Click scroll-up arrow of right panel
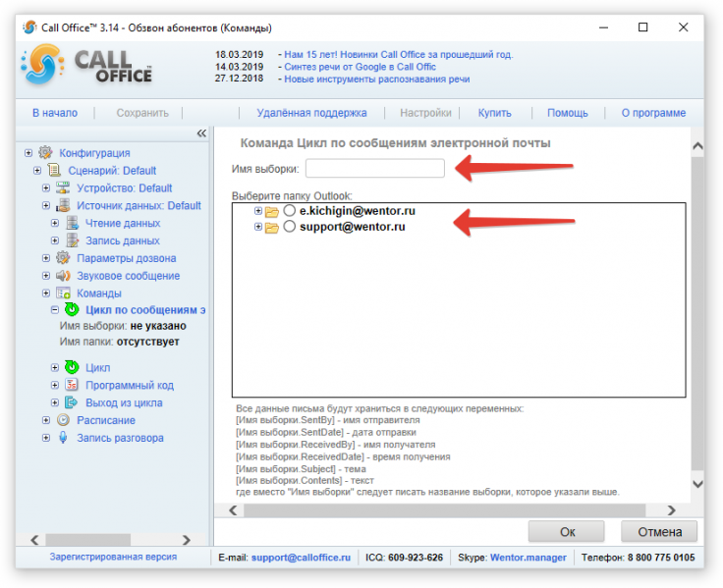Viewport: 723px width, 588px height. (697, 146)
